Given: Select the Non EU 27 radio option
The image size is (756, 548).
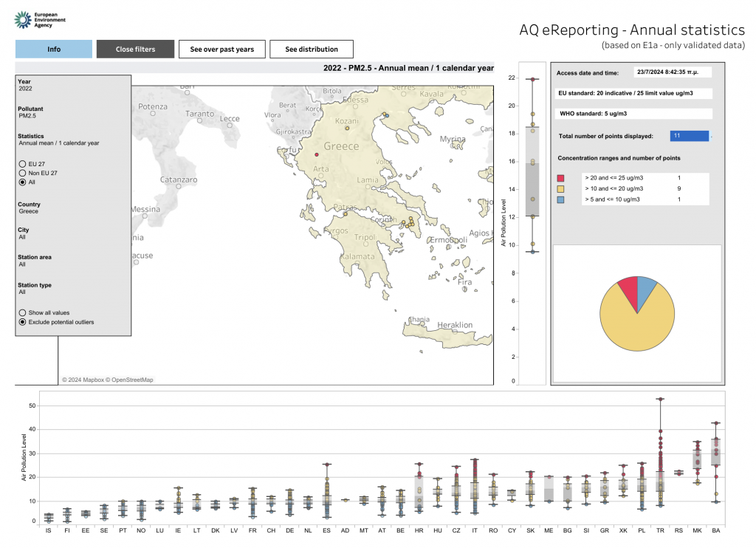Looking at the screenshot, I should [22, 172].
